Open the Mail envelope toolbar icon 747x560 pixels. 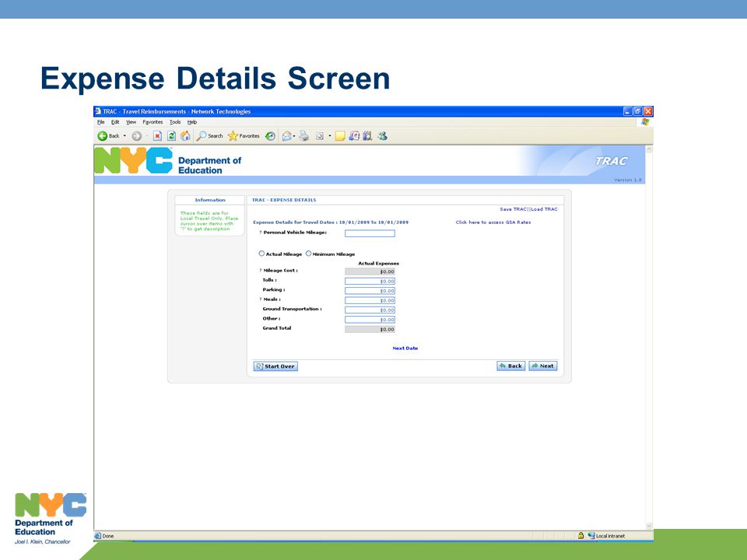click(286, 136)
